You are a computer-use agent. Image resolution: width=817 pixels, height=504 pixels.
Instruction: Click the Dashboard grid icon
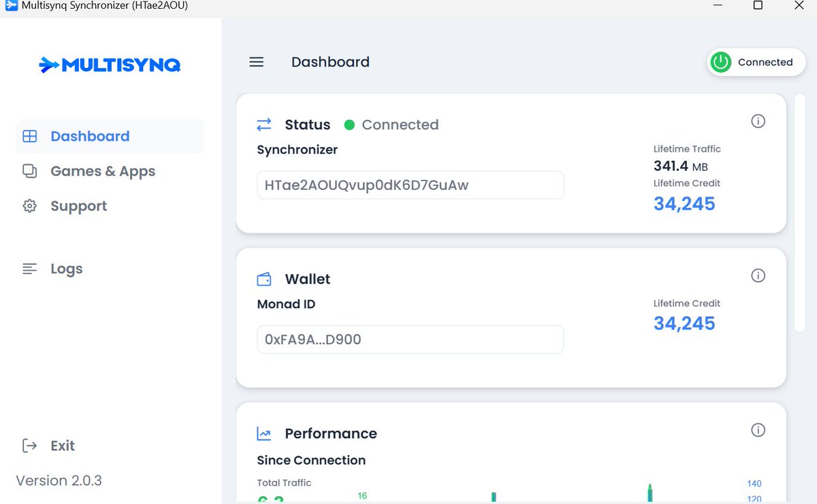click(x=29, y=136)
